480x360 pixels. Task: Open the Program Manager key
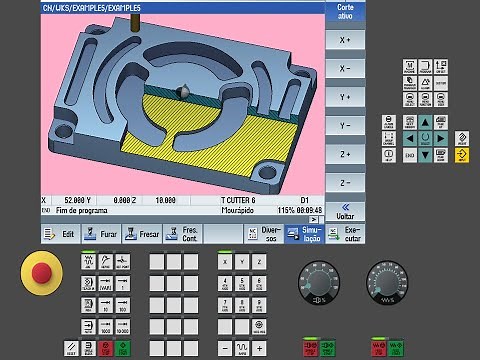pyautogui.click(x=409, y=83)
